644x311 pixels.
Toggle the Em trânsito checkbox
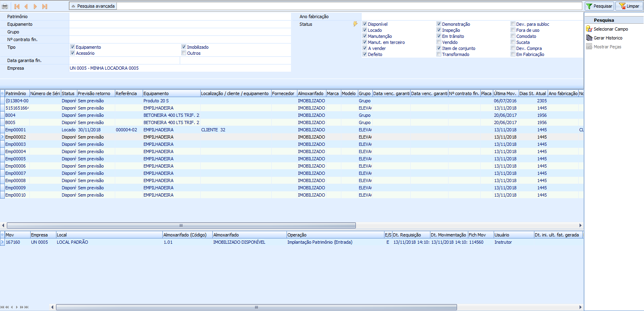tap(439, 36)
